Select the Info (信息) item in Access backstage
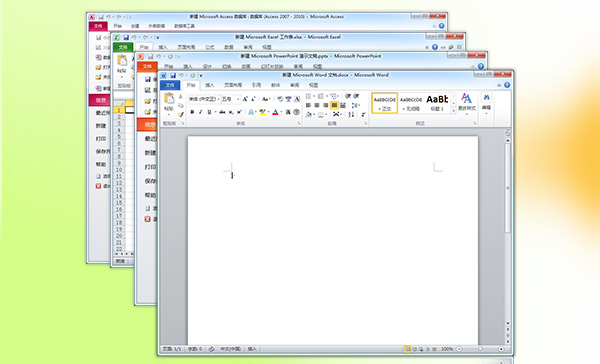Screen dimensions: 600x364 [99, 100]
